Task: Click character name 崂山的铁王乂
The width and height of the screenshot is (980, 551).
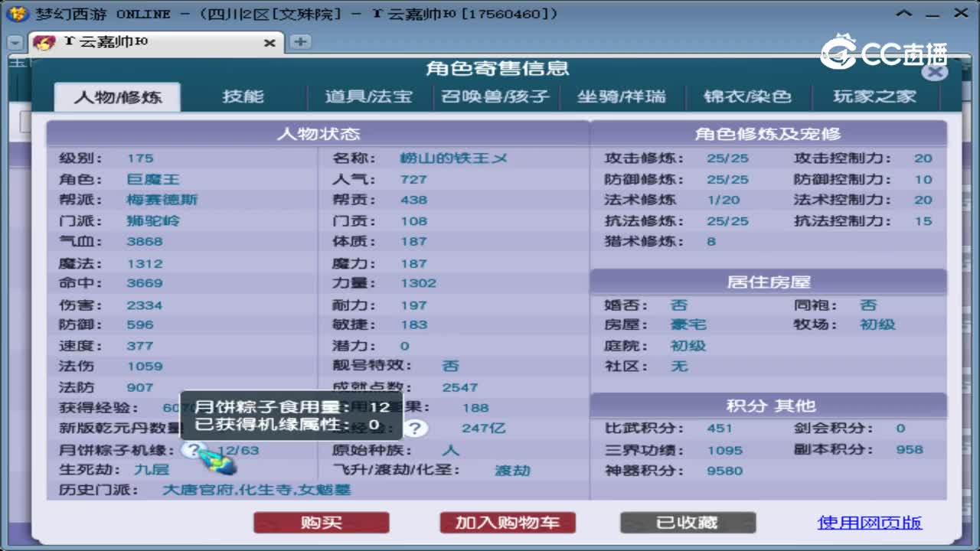Action: tap(453, 158)
